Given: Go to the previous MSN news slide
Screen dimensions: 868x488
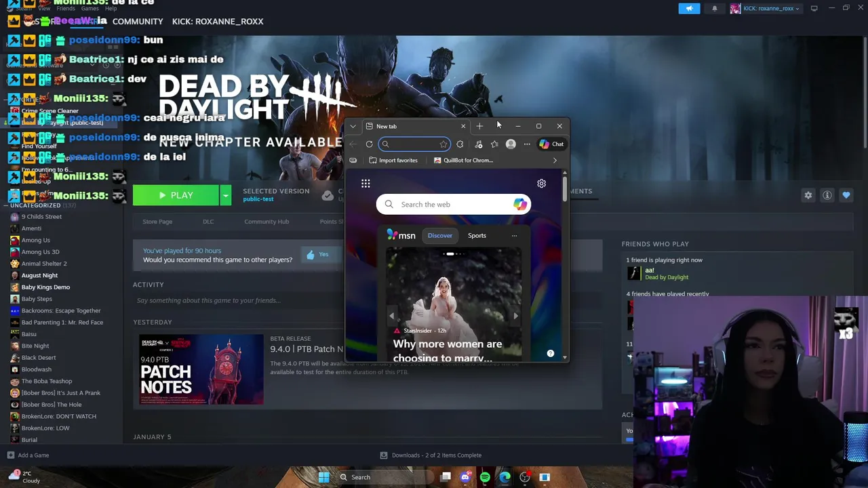Looking at the screenshot, I should click(392, 316).
